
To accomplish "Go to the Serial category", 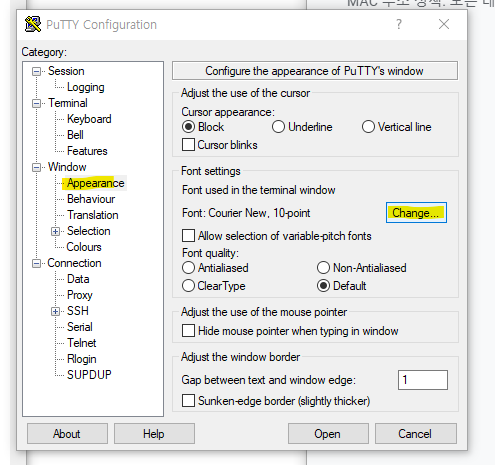I will click(x=80, y=327).
